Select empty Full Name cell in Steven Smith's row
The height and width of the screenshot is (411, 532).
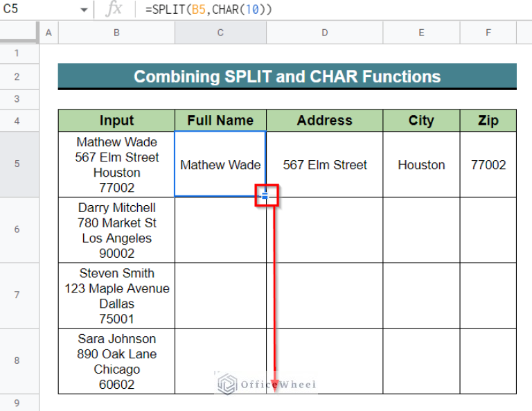click(x=220, y=295)
